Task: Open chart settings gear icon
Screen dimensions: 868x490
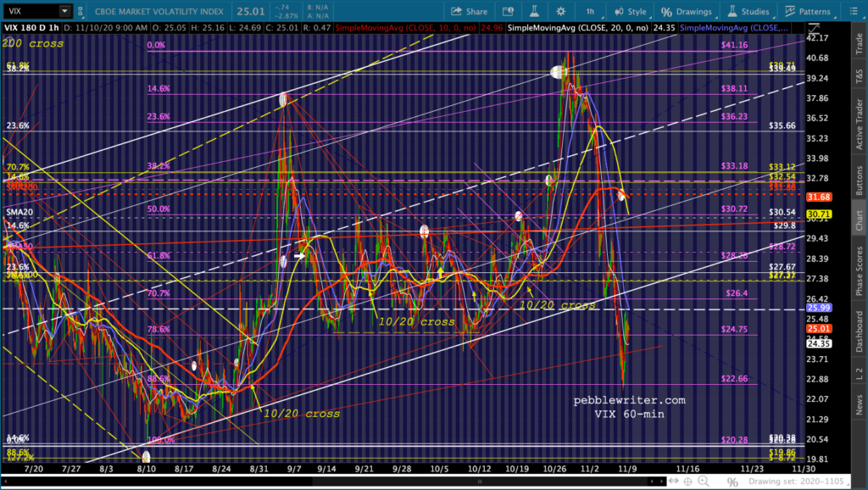Action: (561, 11)
